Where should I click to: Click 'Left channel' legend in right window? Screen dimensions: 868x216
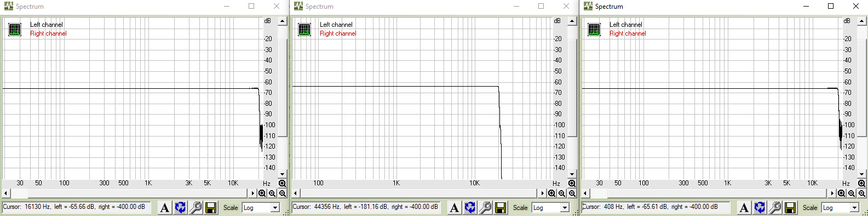[626, 25]
